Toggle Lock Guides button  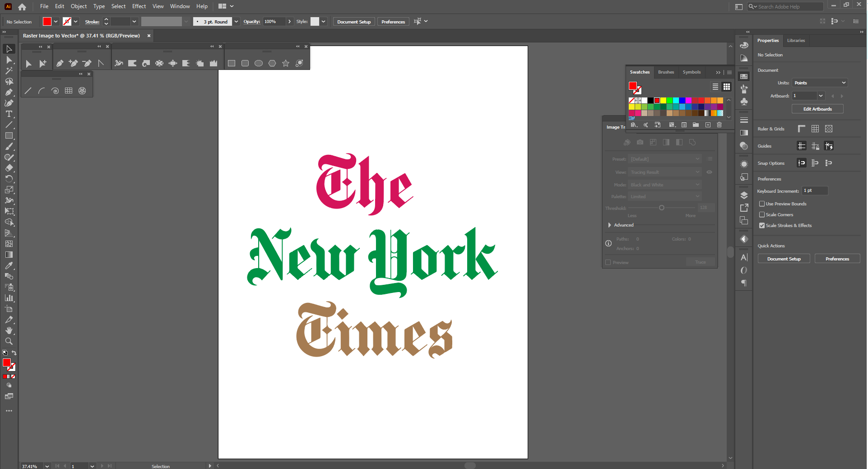point(815,146)
